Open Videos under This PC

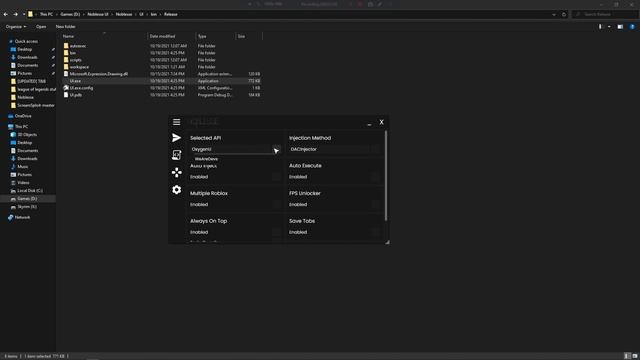(x=23, y=182)
